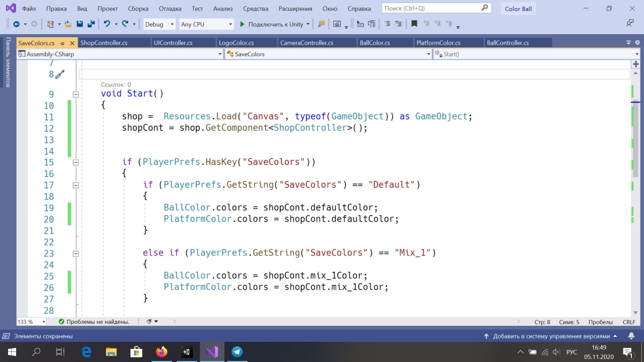Click the CRLF line ending indicator
Viewport: 644px width, 362px height.
point(629,322)
